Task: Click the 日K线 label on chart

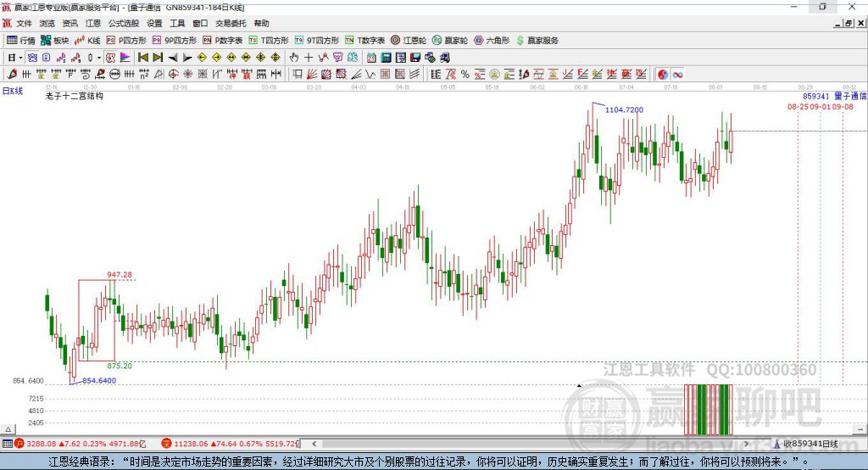Action: pos(13,90)
